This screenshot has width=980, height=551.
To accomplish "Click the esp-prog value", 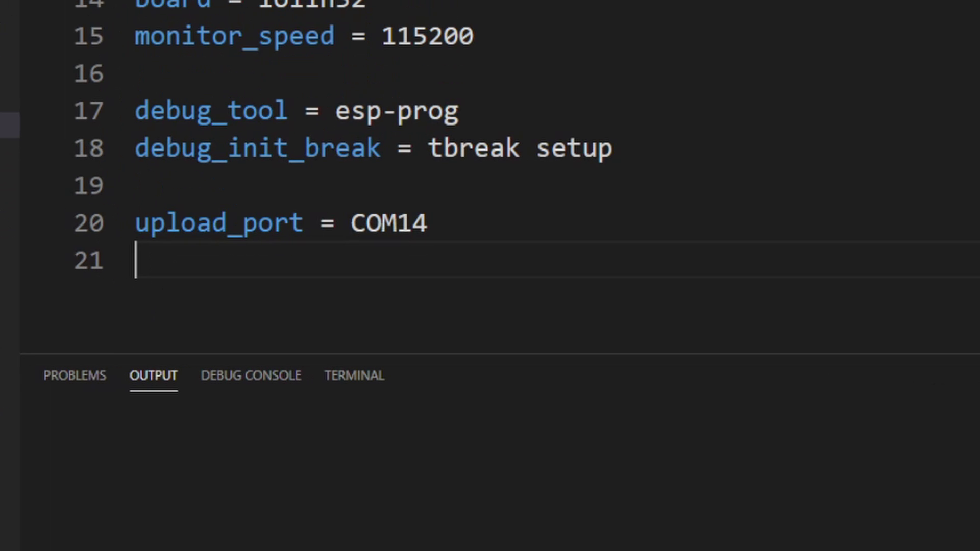I will click(x=397, y=111).
